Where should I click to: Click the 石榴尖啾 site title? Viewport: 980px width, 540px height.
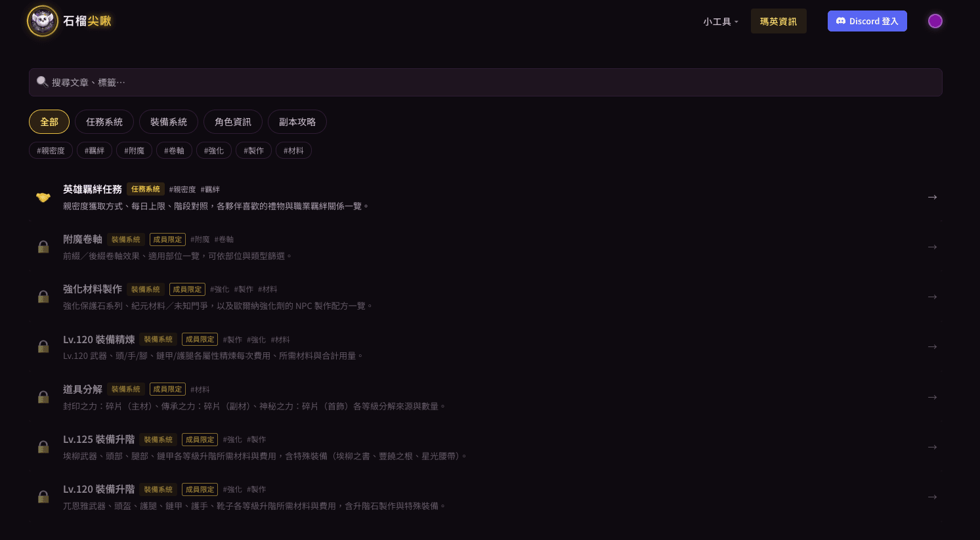click(x=87, y=21)
